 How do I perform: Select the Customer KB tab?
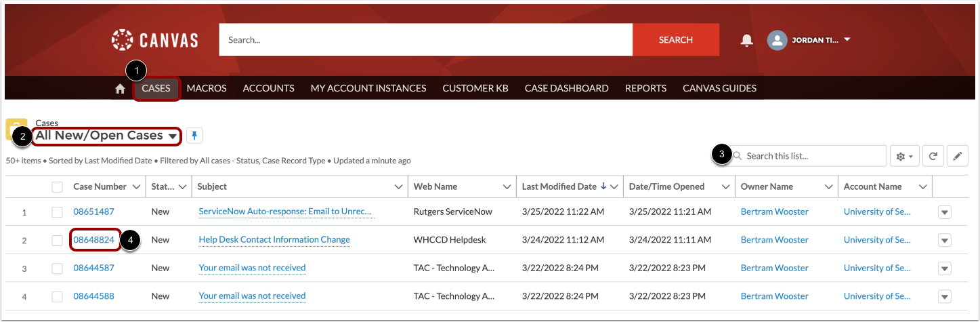coord(475,89)
